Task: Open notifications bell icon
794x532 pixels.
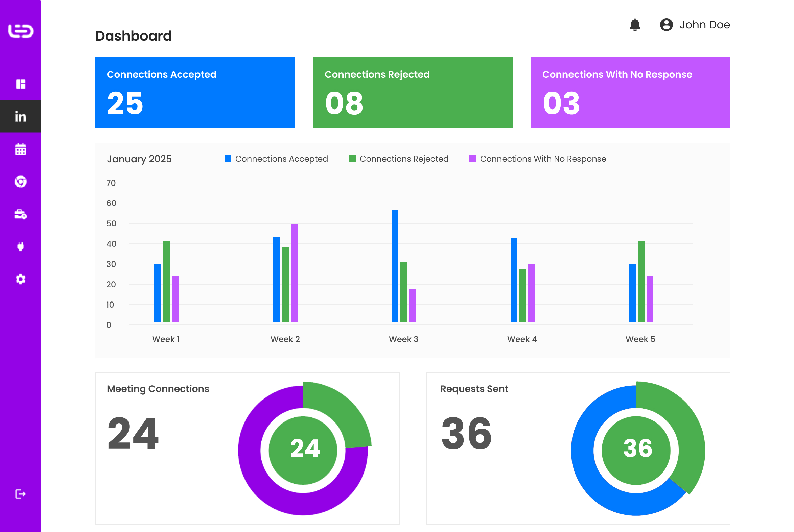Action: coord(635,25)
